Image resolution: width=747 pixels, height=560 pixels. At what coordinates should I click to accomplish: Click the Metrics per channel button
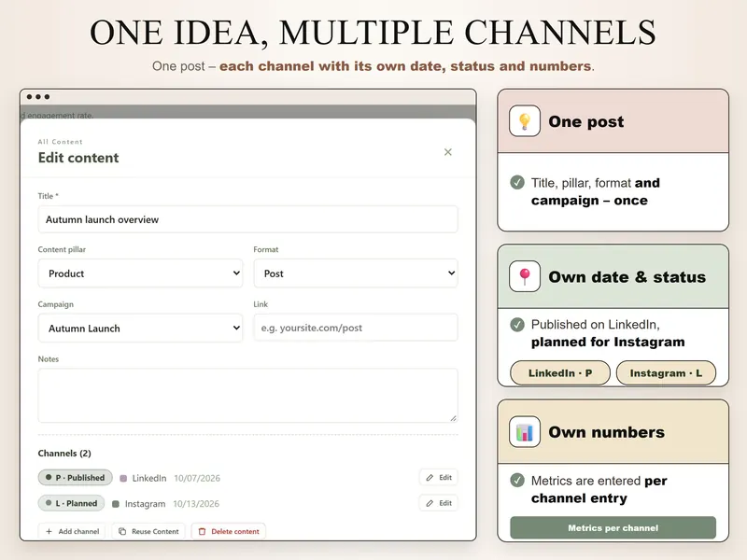pos(613,527)
